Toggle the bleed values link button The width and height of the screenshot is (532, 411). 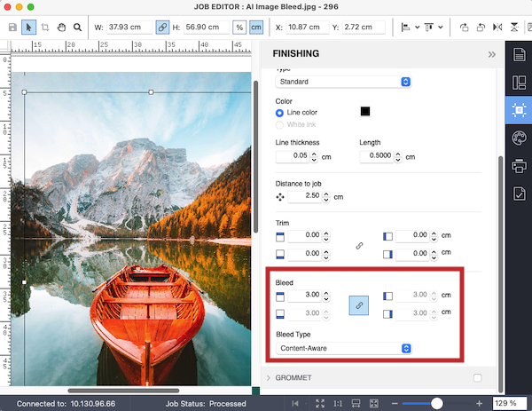tap(358, 304)
